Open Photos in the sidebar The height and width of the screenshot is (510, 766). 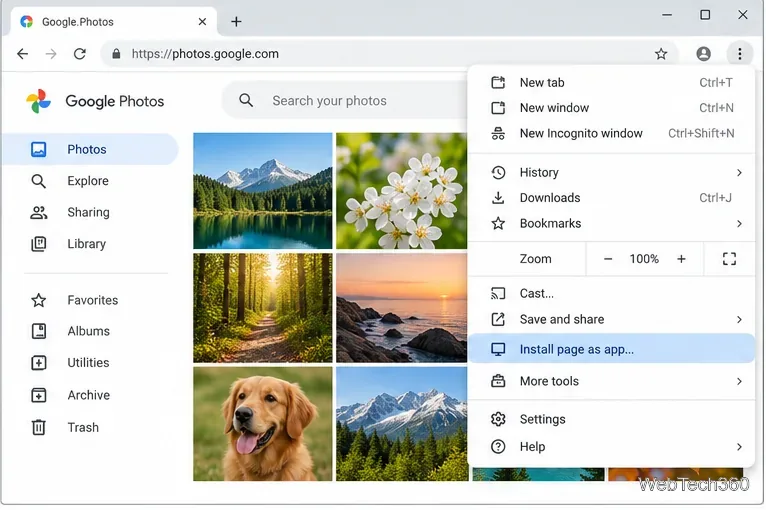(90, 149)
